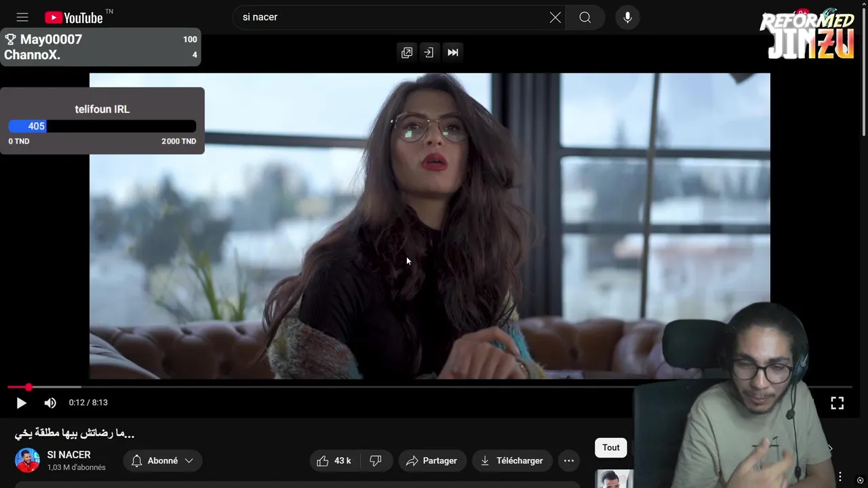Click the 1,03 M d'abonnés subscriber count
Screen dimensions: 868x488
click(76, 468)
